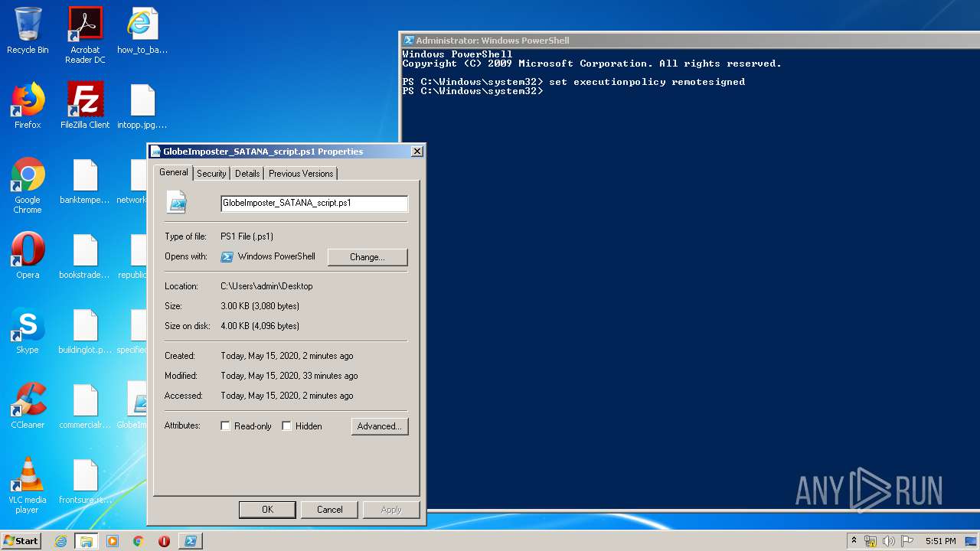Open FileZilla Client shortcut

(85, 106)
